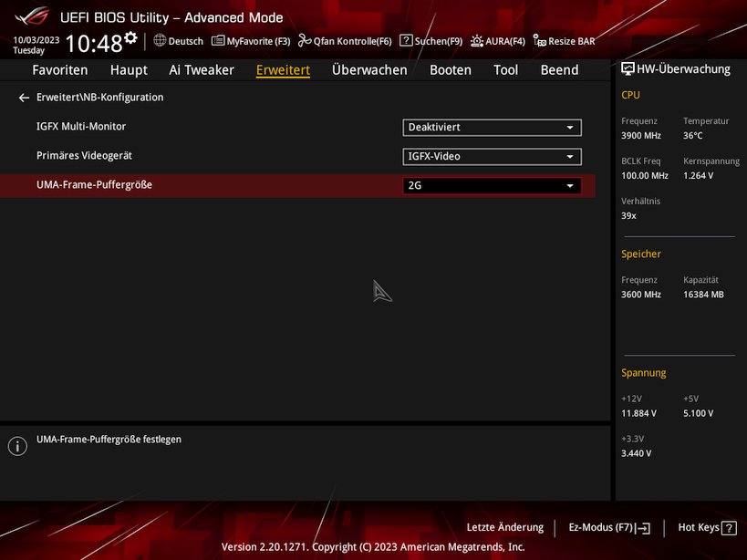747x560 pixels.
Task: Open the Booten menu
Action: [x=450, y=69]
